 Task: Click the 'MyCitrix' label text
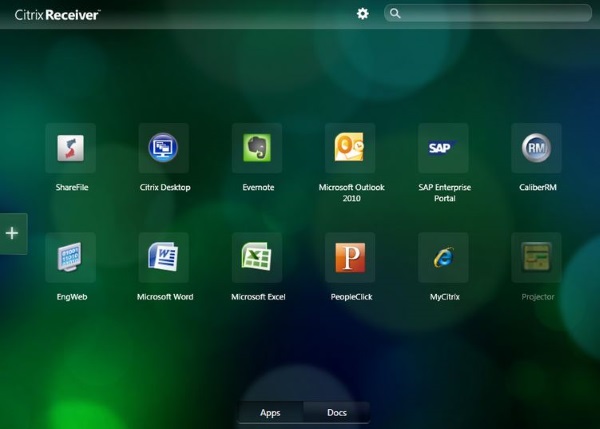[445, 297]
